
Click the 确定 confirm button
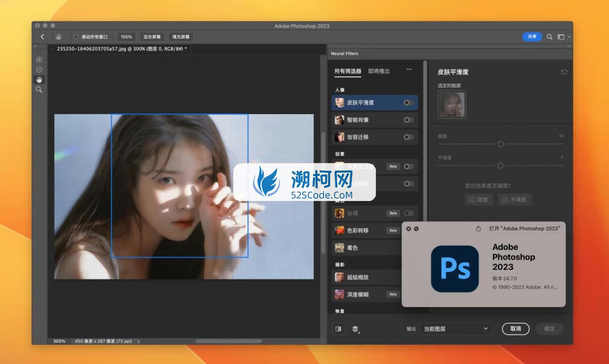click(x=550, y=328)
